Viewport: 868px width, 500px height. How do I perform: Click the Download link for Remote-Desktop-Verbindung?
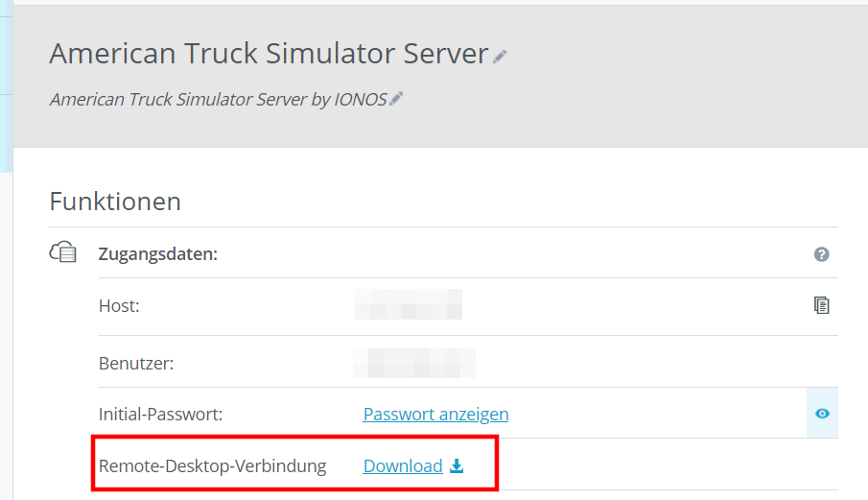coord(403,465)
